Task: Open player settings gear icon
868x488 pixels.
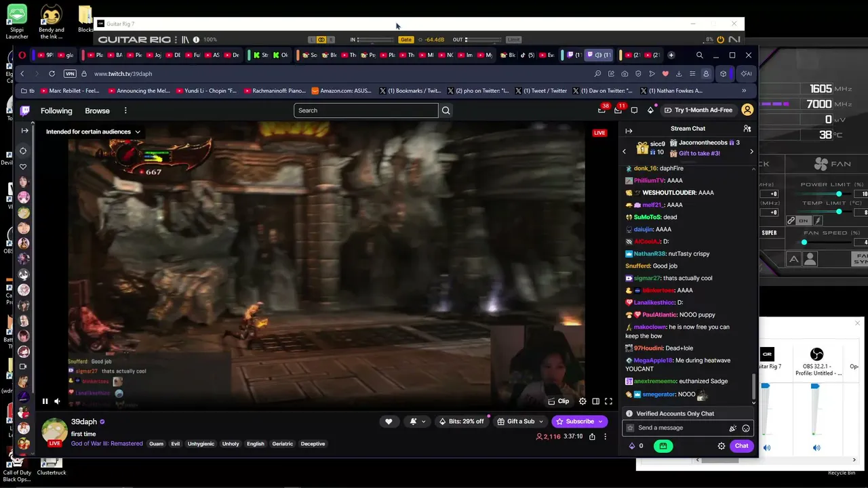Action: pos(583,401)
